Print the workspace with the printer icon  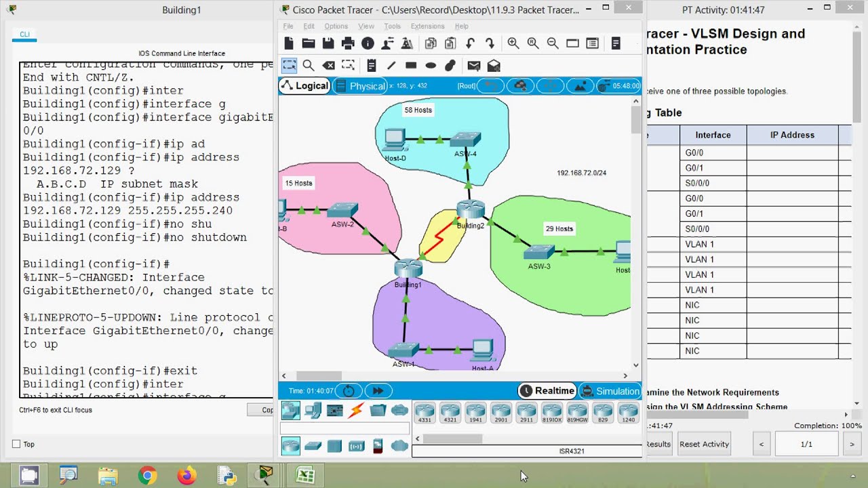348,43
